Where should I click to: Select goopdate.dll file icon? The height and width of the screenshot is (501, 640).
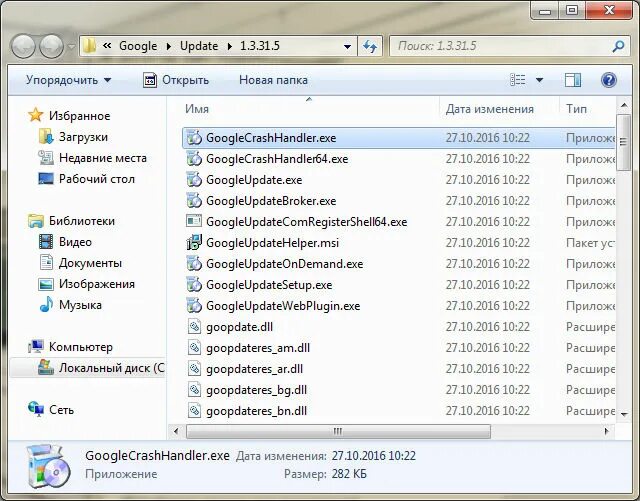(194, 327)
